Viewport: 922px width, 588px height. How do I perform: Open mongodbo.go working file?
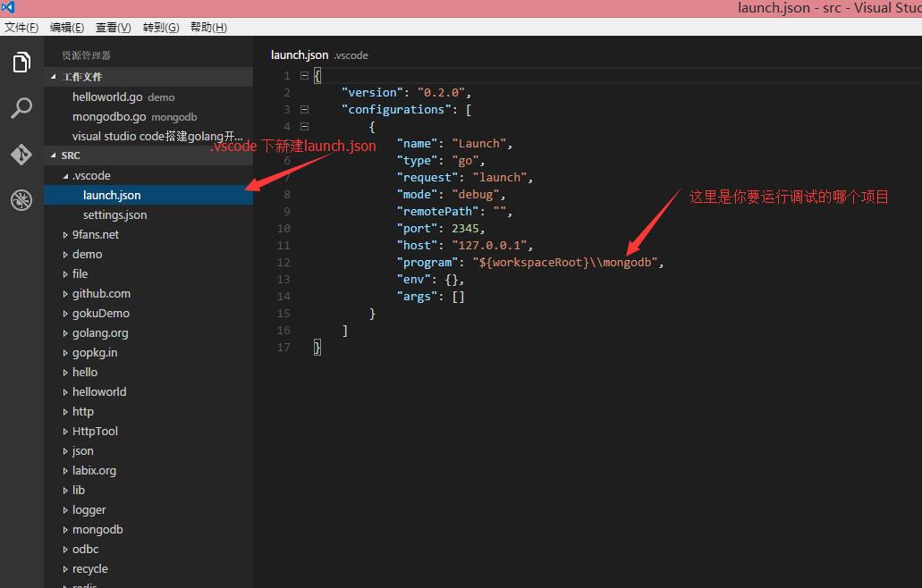click(x=148, y=117)
